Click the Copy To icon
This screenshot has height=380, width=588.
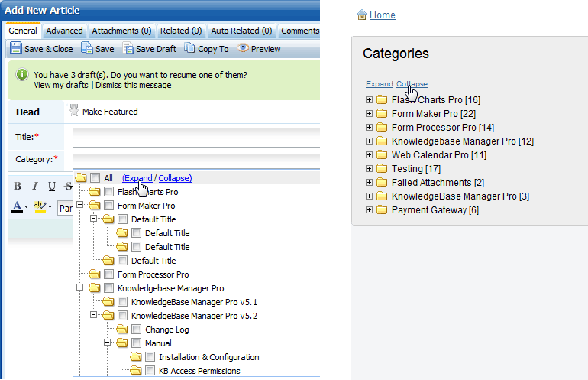click(x=189, y=48)
